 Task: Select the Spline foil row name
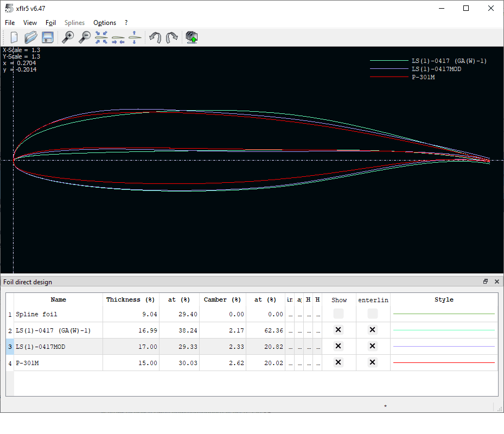coord(36,314)
